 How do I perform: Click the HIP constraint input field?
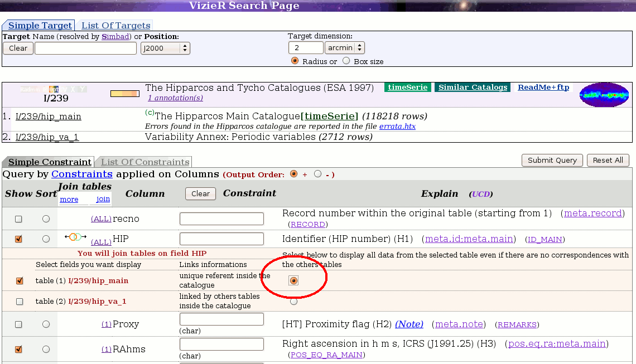221,239
